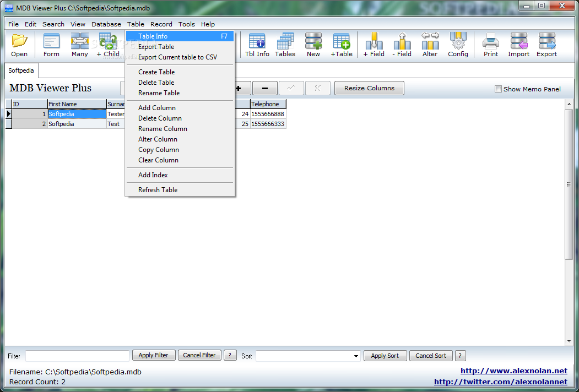The image size is (579, 392).
Task: Click the minus delete-record navigator button
Action: 265,88
